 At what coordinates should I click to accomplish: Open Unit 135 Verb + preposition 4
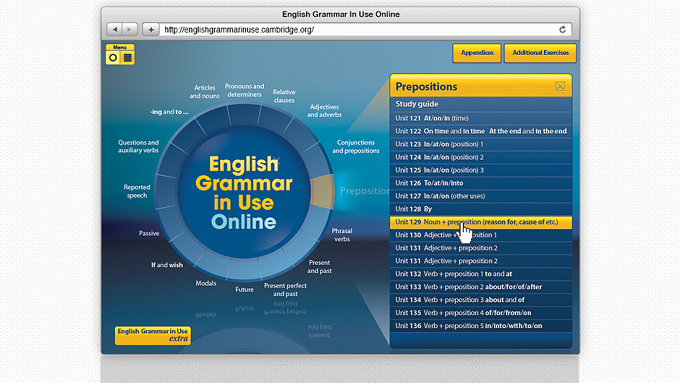click(x=481, y=313)
